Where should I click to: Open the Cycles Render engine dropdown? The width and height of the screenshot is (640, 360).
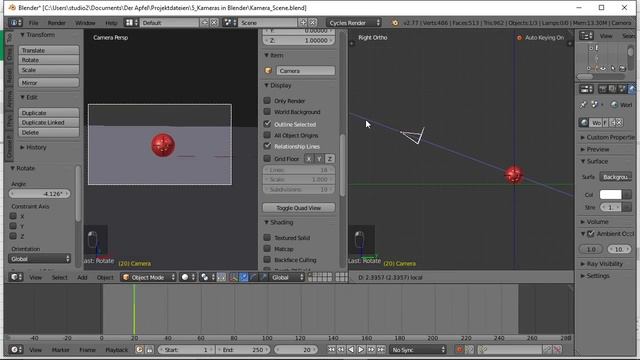pos(354,23)
